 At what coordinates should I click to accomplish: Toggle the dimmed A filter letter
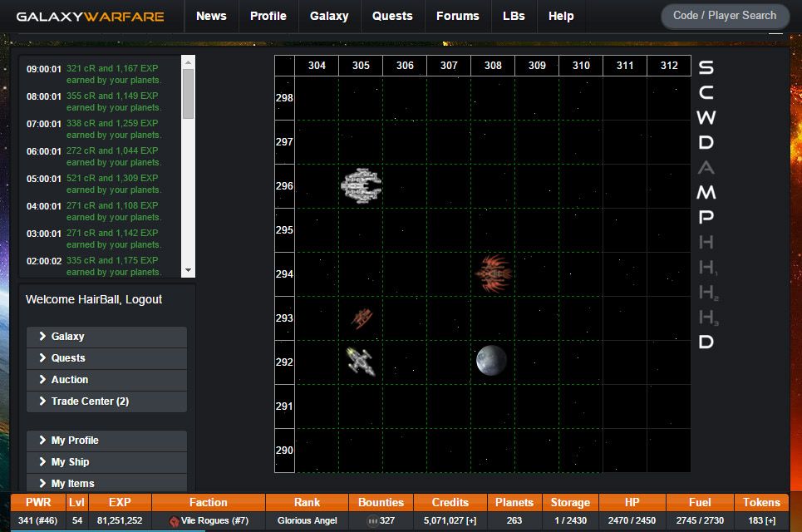(x=706, y=168)
